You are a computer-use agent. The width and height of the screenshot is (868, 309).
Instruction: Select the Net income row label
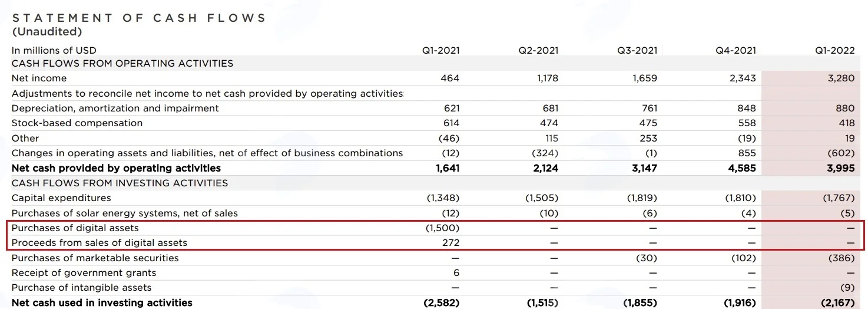click(x=39, y=78)
